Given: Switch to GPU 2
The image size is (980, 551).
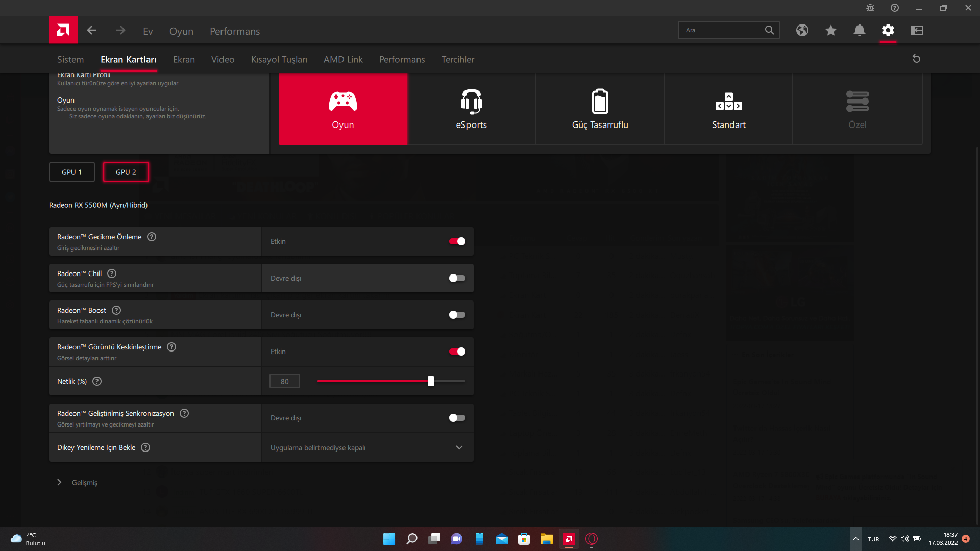Looking at the screenshot, I should click(x=126, y=172).
